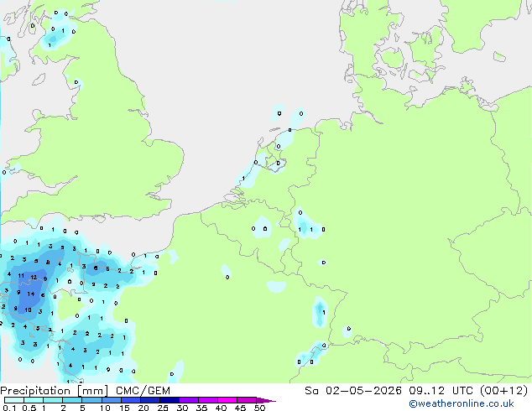Click the '12' precipitation value on map
The width and height of the screenshot is (532, 411).
point(34,278)
